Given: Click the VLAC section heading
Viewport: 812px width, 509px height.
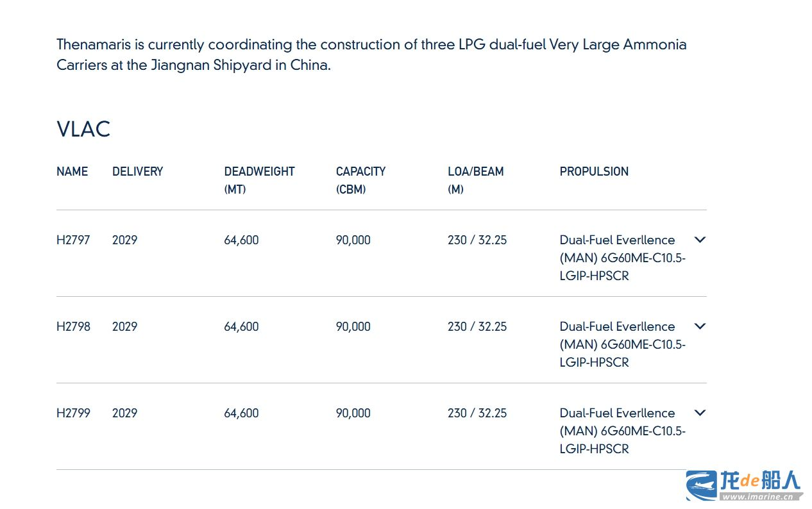Looking at the screenshot, I should click(83, 129).
